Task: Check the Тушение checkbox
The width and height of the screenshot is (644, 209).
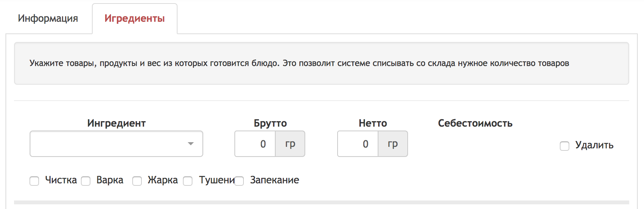Action: [x=188, y=181]
